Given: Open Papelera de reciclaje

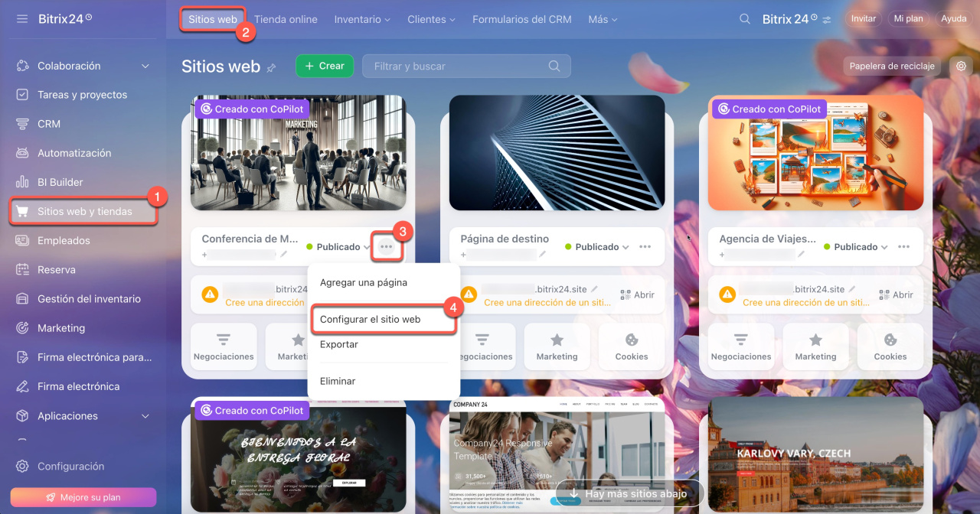Looking at the screenshot, I should click(x=892, y=66).
